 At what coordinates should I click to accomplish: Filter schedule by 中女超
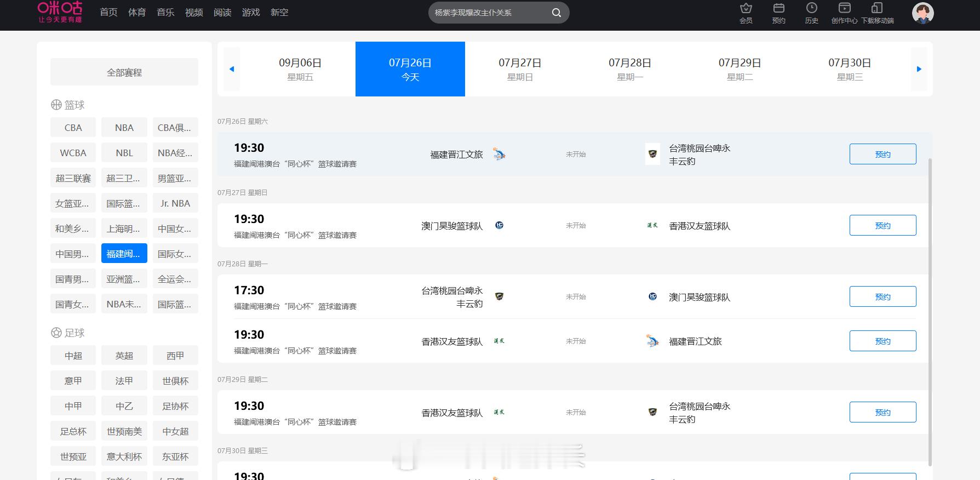[175, 431]
